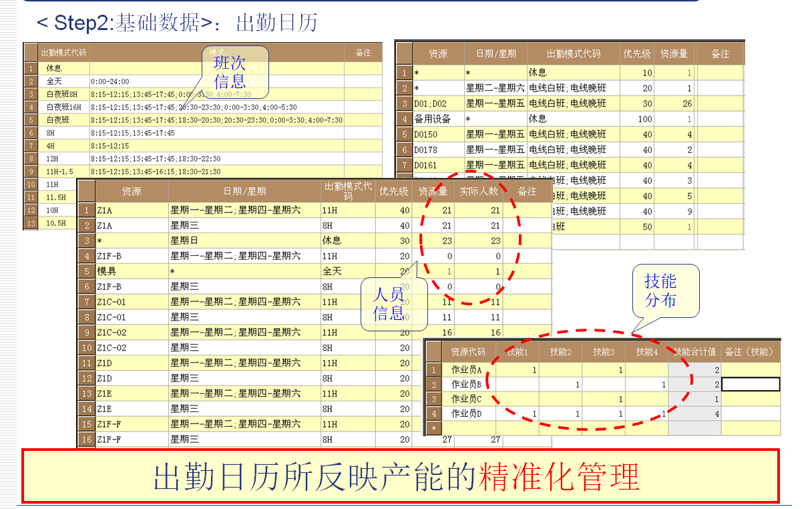Viewport: 812px width, 509px height.
Task: Click the 作业员C row cell
Action: point(467,399)
